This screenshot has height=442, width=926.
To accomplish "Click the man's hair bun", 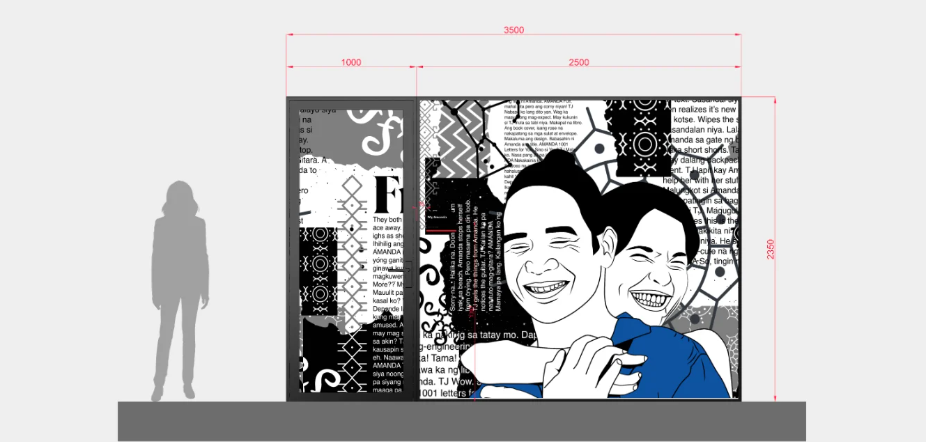I will point(559,161).
